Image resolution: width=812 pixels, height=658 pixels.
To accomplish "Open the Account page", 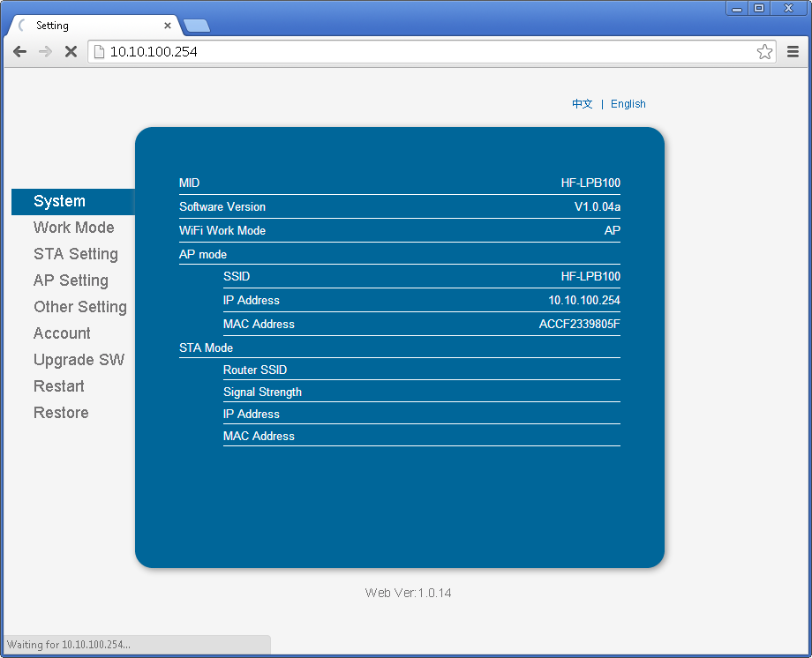I will [x=62, y=333].
